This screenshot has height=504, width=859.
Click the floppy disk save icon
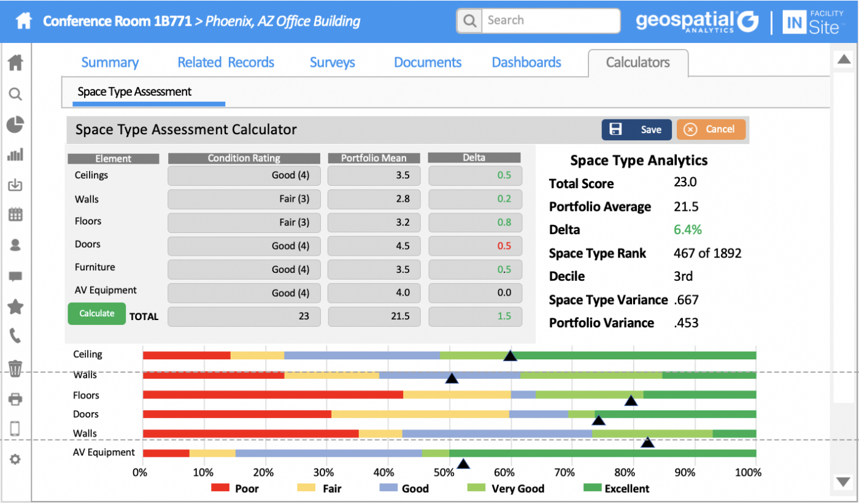pyautogui.click(x=616, y=129)
